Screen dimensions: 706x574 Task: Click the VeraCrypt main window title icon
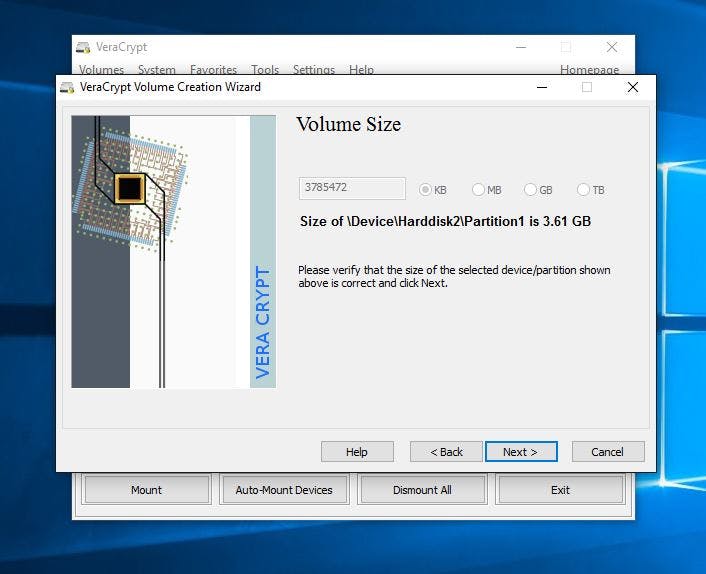(83, 47)
